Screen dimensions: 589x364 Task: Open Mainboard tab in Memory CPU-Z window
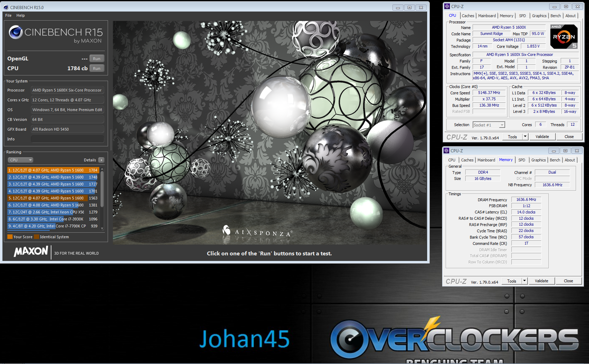point(486,160)
